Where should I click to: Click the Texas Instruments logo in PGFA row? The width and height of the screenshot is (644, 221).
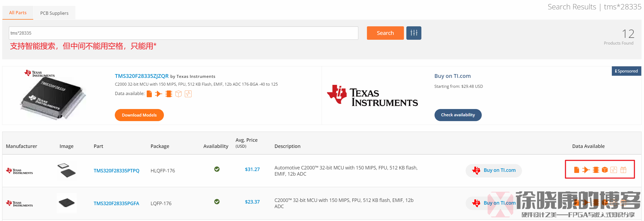pos(19,203)
